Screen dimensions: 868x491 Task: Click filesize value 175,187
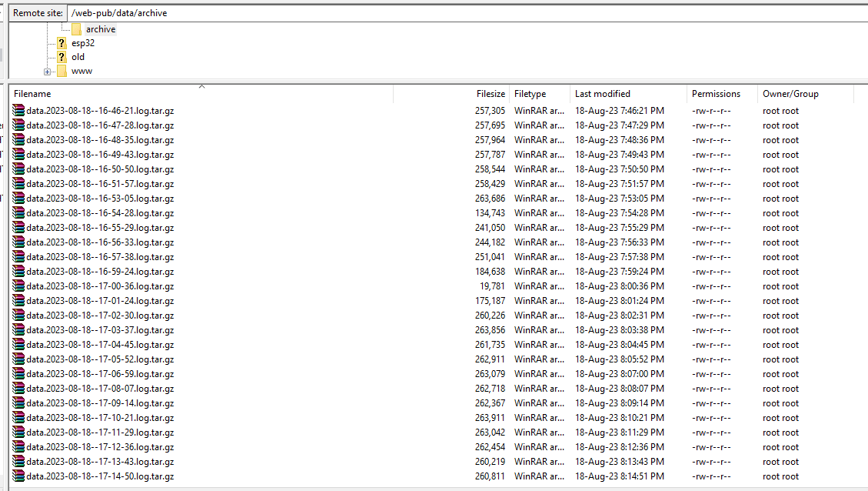point(490,301)
